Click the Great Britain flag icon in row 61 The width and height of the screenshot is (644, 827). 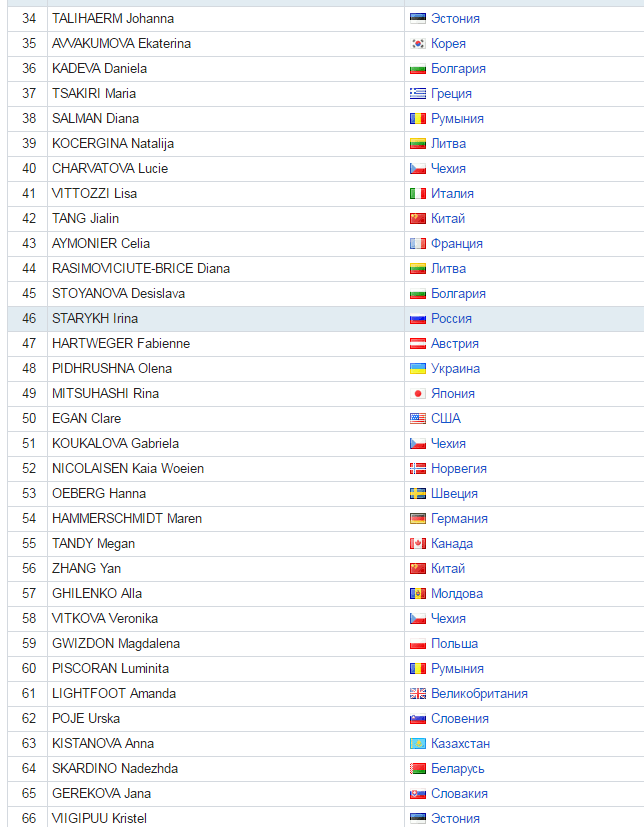418,694
